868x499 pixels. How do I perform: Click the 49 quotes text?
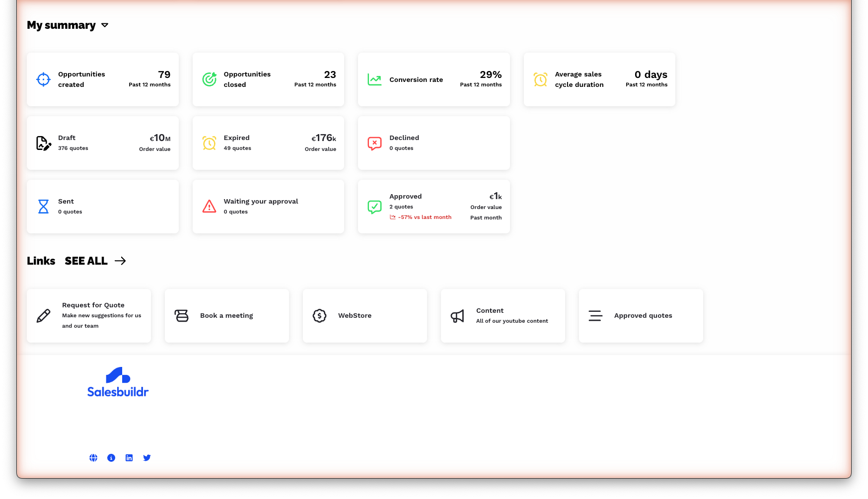[237, 148]
